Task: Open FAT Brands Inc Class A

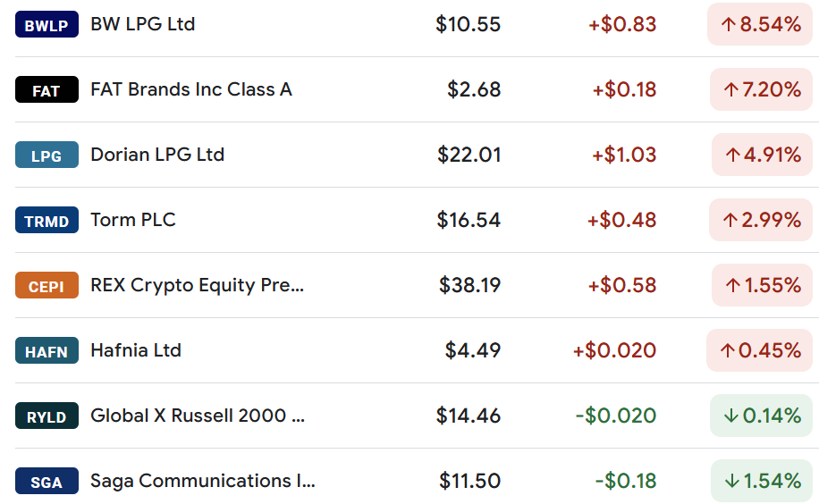Action: click(191, 89)
